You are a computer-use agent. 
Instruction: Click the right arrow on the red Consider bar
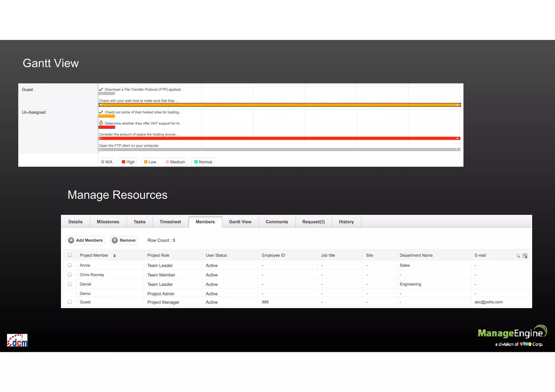(457, 138)
